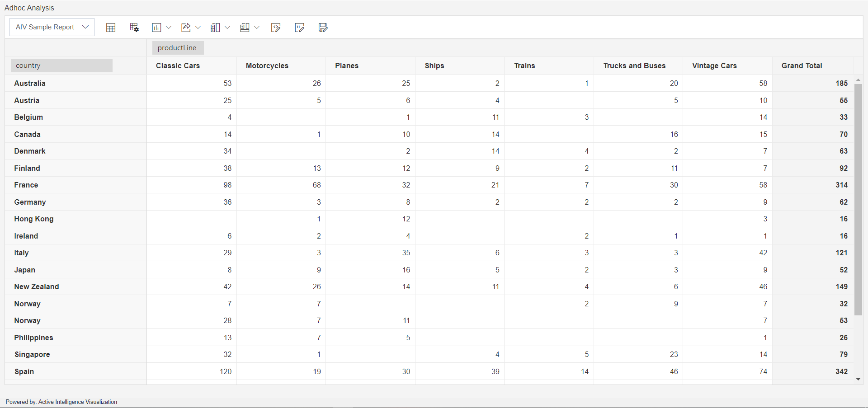Select the Denmark row label
Screen dimensions: 868x408
click(30, 151)
